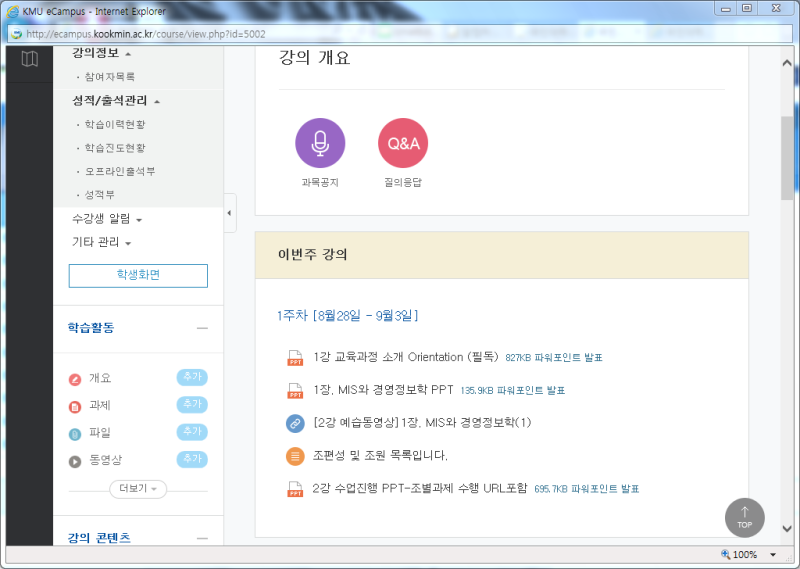The image size is (800, 569).
Task: Click the Internet Explorer logo in title bar
Action: (13, 11)
